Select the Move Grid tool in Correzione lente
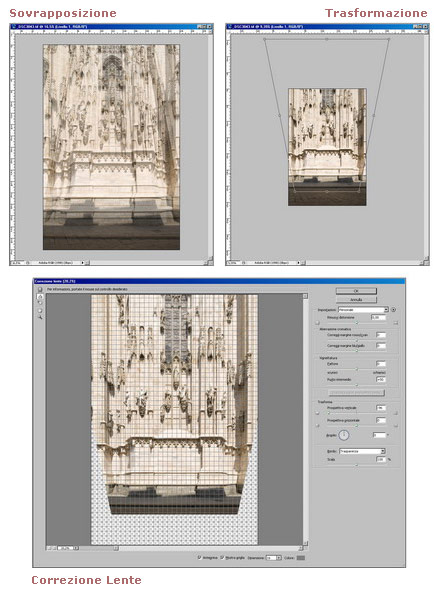 point(40,303)
